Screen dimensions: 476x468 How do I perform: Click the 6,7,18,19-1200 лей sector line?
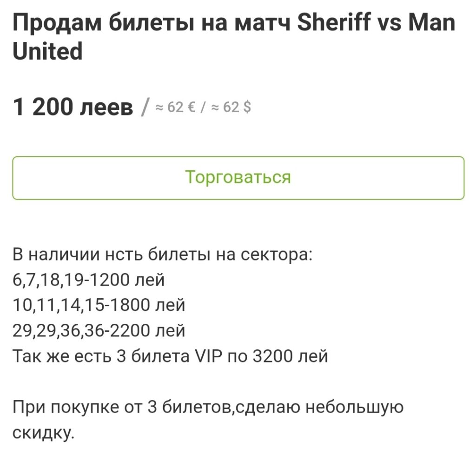89,280
